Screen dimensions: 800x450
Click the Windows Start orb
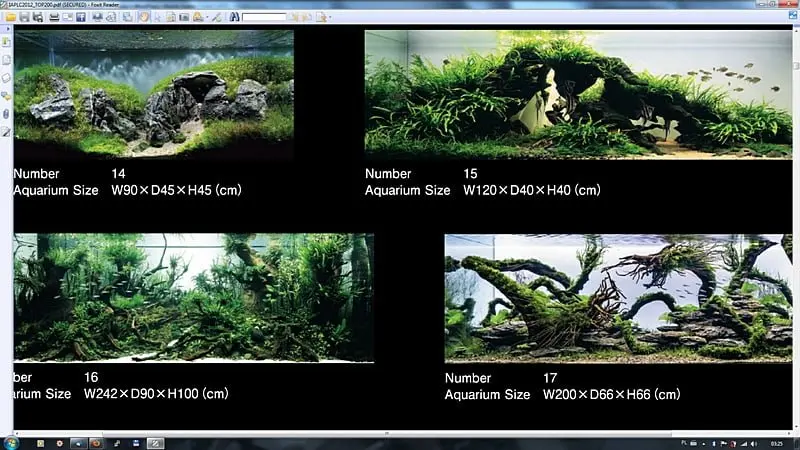[x=11, y=443]
